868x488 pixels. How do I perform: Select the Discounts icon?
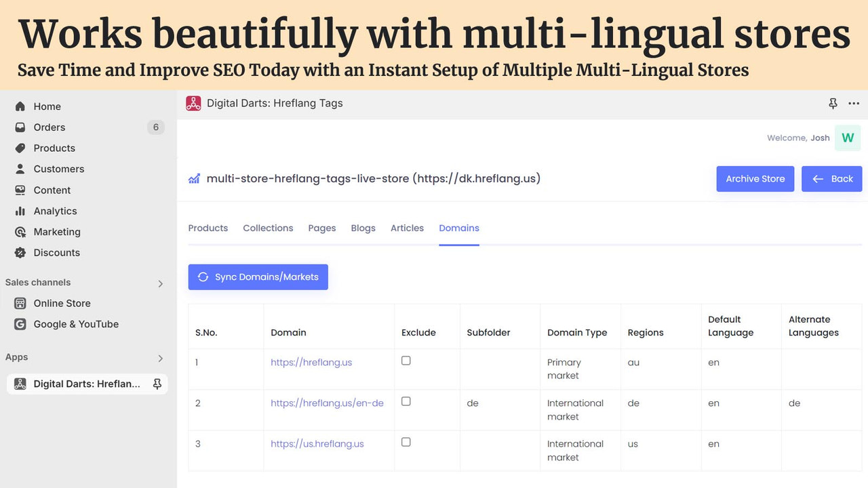click(21, 252)
